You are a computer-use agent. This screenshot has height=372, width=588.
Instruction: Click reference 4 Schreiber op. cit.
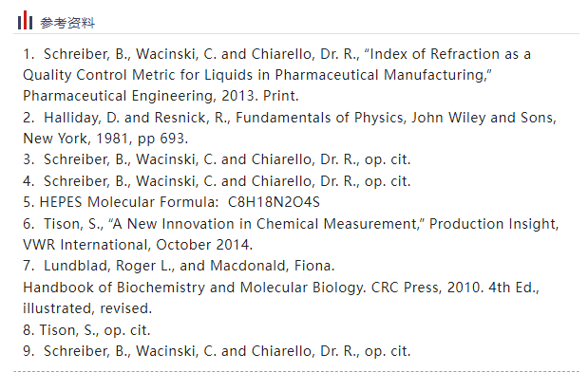pos(217,181)
